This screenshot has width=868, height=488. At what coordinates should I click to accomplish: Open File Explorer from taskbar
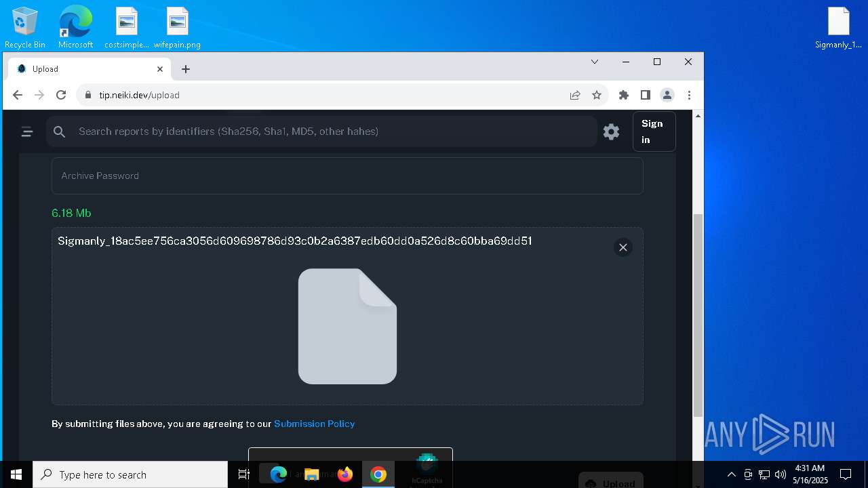coord(311,474)
